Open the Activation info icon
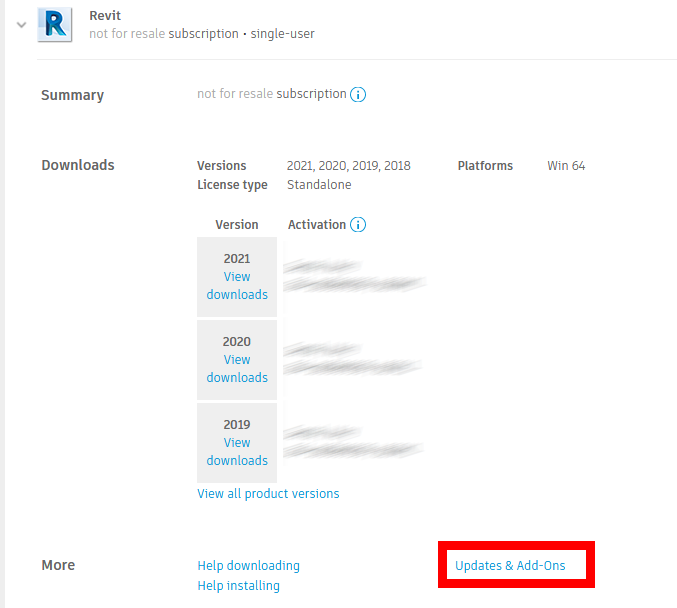The height and width of the screenshot is (608, 677). [x=357, y=225]
